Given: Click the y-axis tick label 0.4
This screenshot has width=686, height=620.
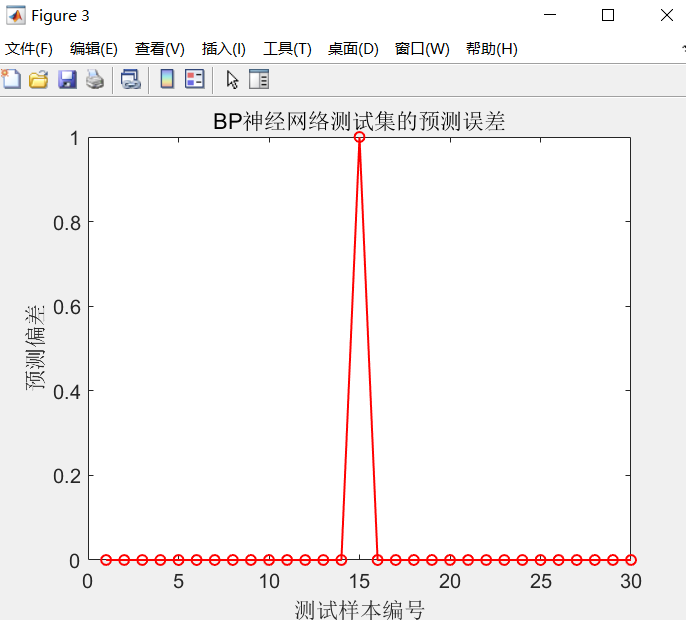Looking at the screenshot, I should 67,392.
